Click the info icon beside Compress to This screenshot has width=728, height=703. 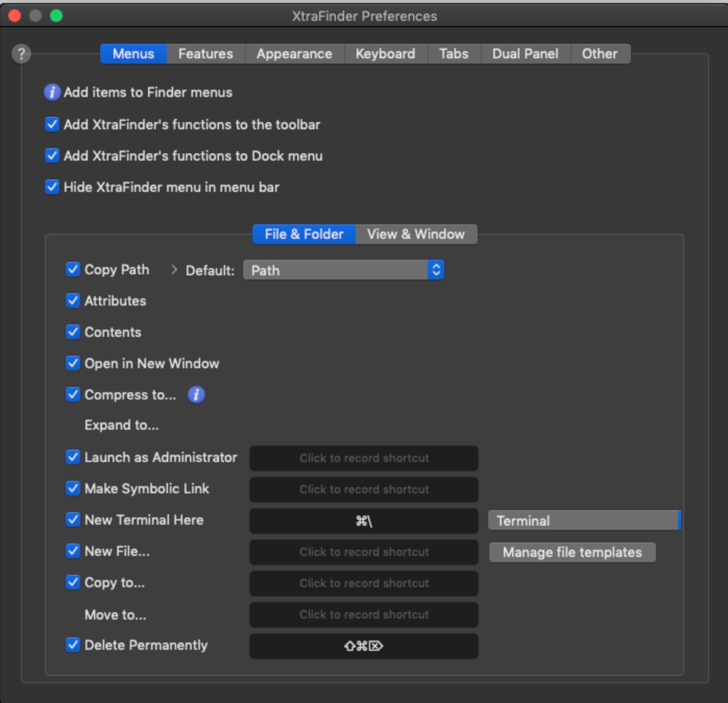click(x=196, y=395)
